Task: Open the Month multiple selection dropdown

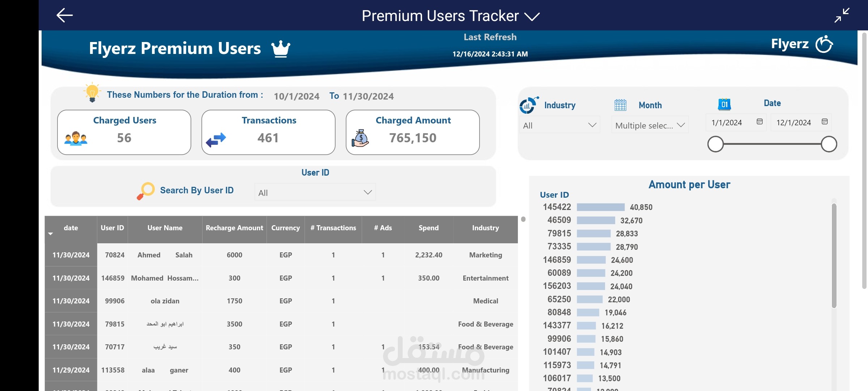Action: [x=650, y=125]
